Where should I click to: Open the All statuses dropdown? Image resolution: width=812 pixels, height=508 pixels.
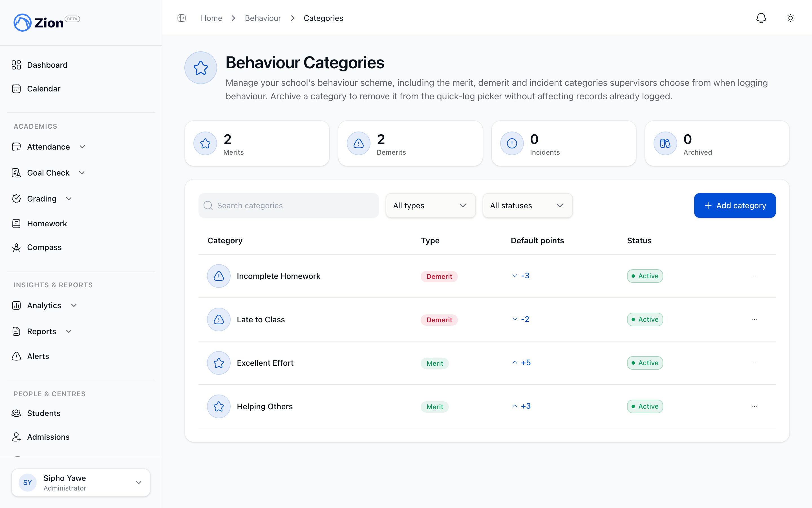[528, 205]
